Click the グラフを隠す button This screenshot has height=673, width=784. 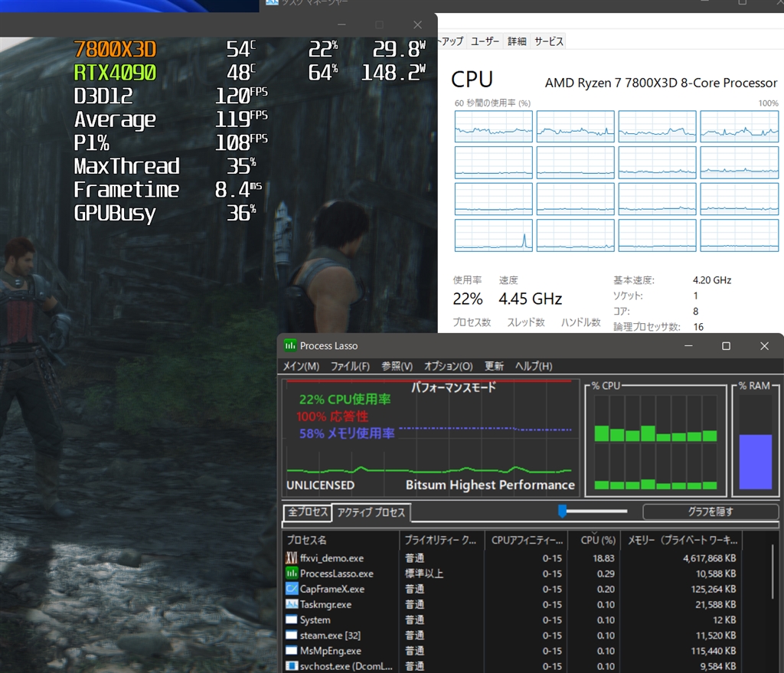(x=710, y=511)
